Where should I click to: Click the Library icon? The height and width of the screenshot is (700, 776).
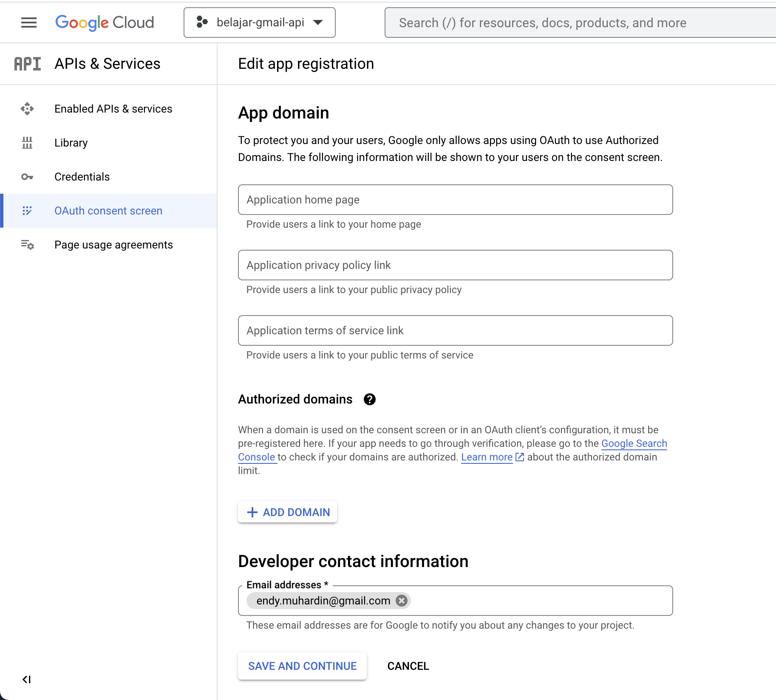pyautogui.click(x=27, y=143)
